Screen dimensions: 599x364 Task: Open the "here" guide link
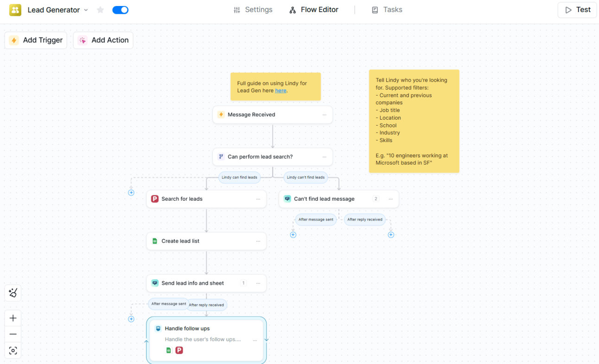click(x=280, y=91)
